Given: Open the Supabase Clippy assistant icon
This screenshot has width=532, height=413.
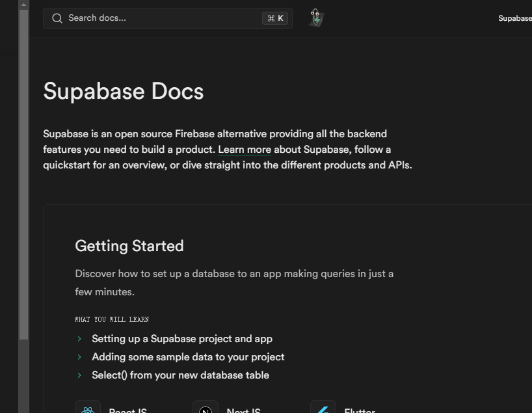Looking at the screenshot, I should (x=316, y=18).
